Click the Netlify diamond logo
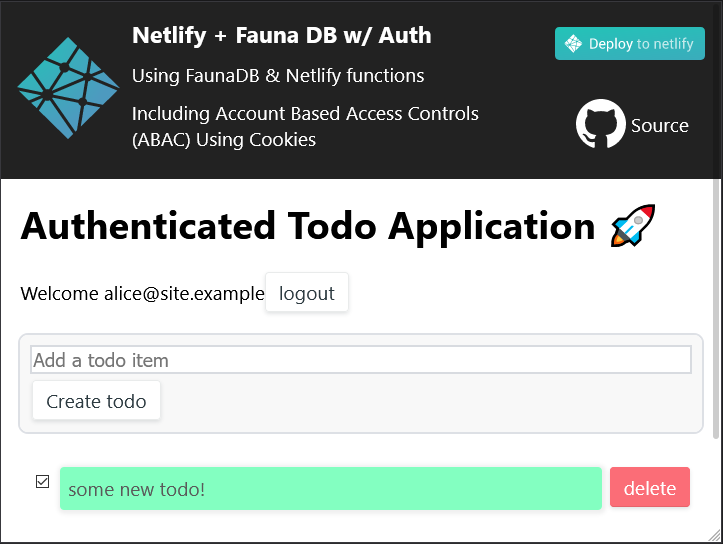This screenshot has width=723, height=544. [68, 88]
